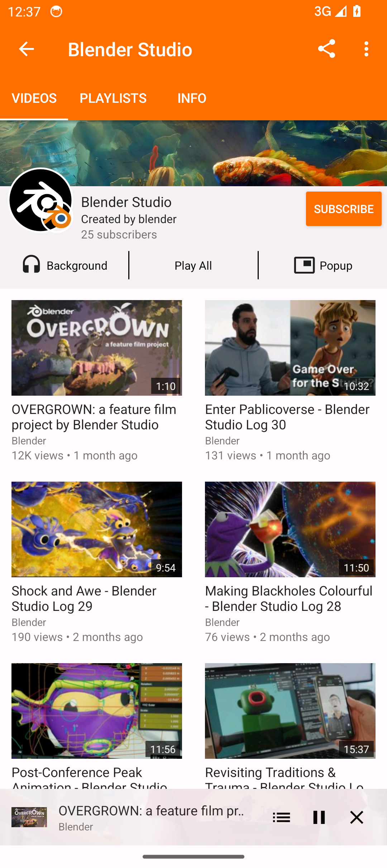387x868 pixels.
Task: Close the mini player
Action: coord(357,817)
